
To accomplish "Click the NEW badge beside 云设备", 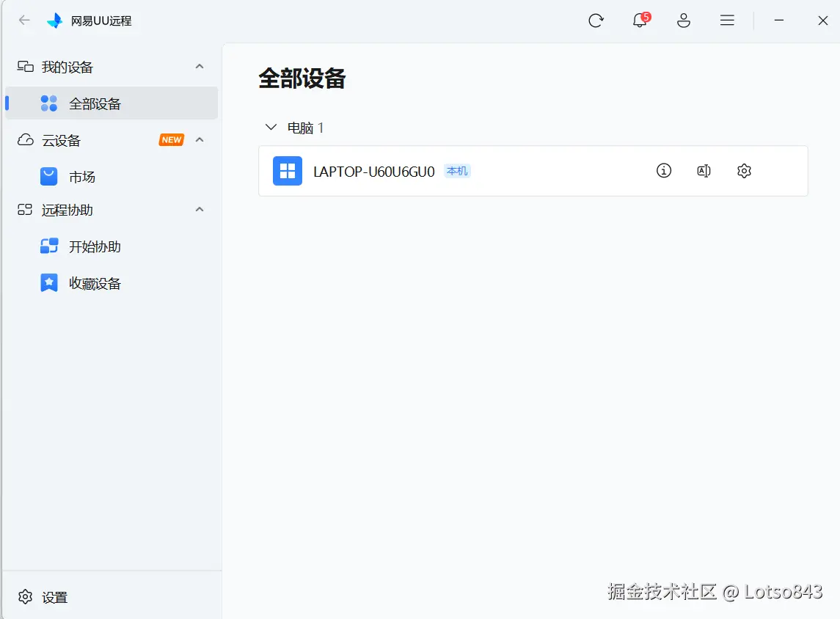I will pyautogui.click(x=172, y=140).
